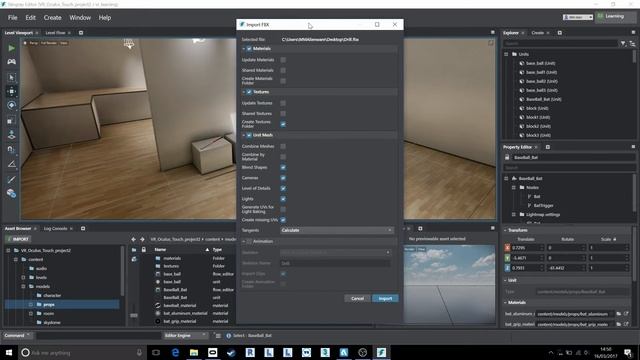Collapse the Transform section in Property Editor
The image size is (640, 360).
pyautogui.click(x=505, y=230)
